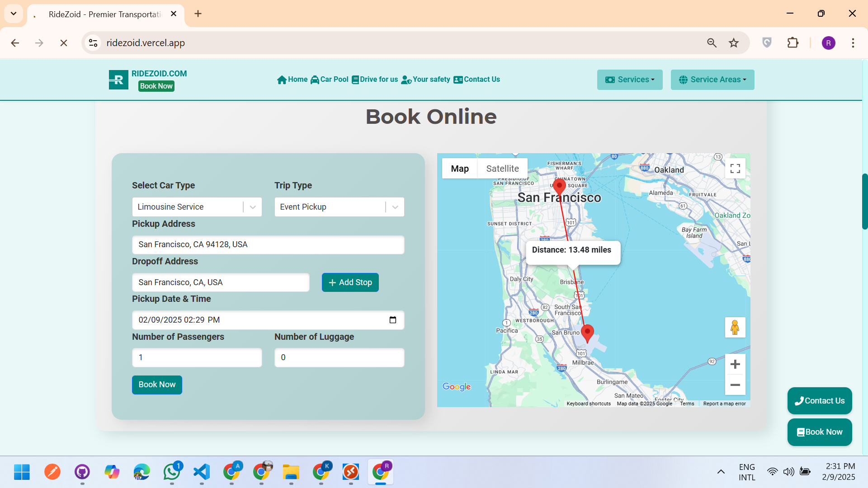Viewport: 868px width, 488px height.
Task: Click chevron arrow in Event Pickup field
Action: (395, 207)
